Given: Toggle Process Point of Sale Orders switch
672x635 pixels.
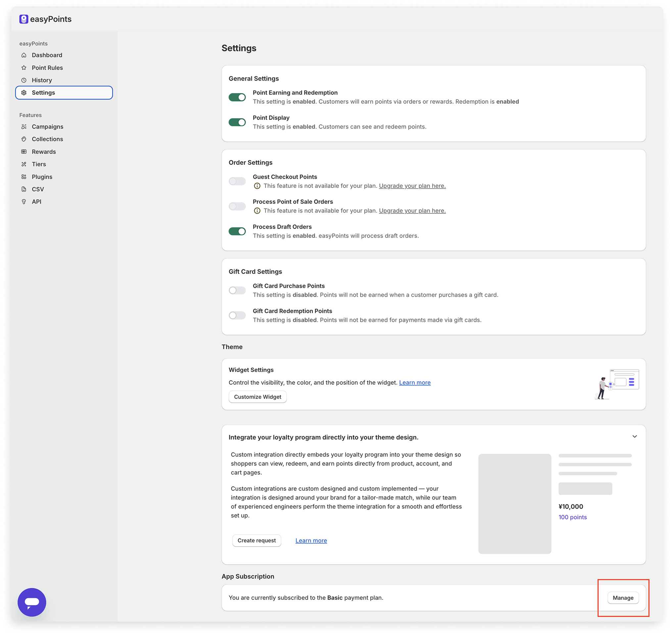Looking at the screenshot, I should coord(237,206).
